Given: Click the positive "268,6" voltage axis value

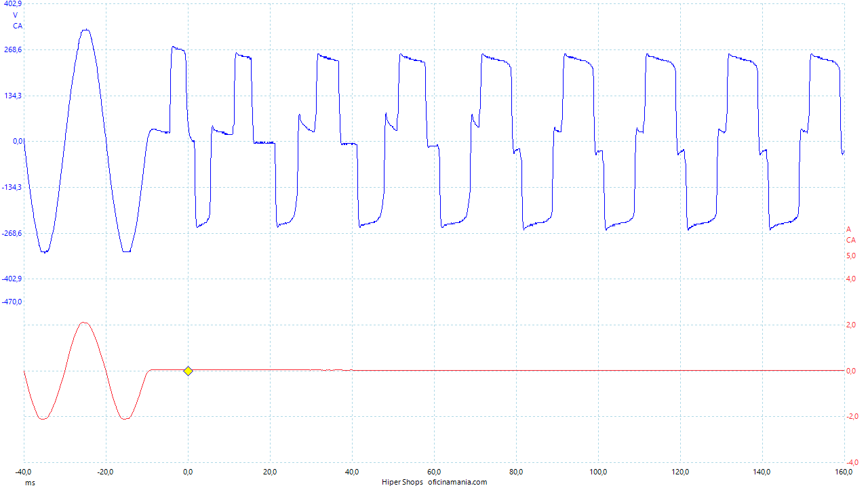Looking at the screenshot, I should pos(13,49).
